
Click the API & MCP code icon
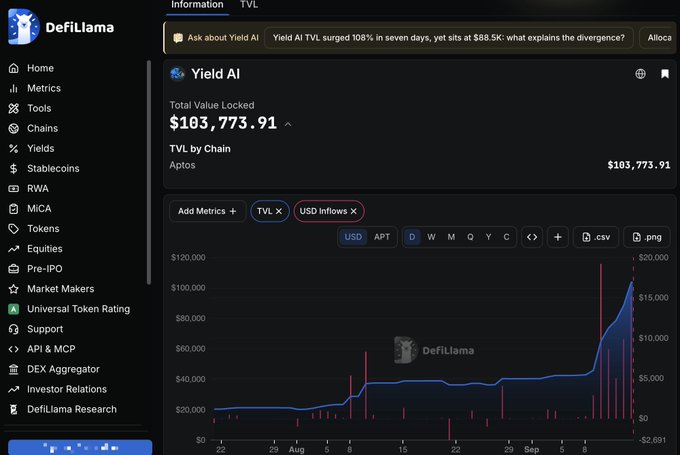pyautogui.click(x=13, y=349)
